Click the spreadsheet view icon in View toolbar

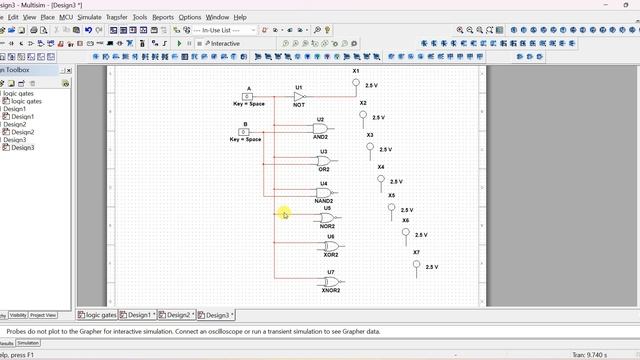click(x=123, y=30)
